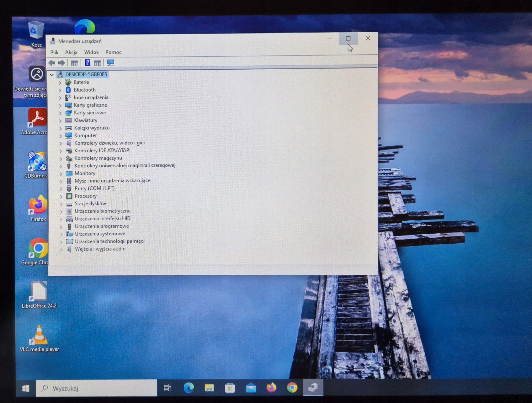Expand the Procesory category

(61, 197)
